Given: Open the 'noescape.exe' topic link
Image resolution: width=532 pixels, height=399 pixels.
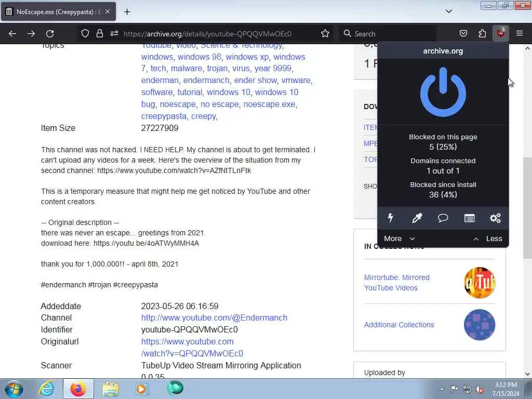Looking at the screenshot, I should 269,104.
